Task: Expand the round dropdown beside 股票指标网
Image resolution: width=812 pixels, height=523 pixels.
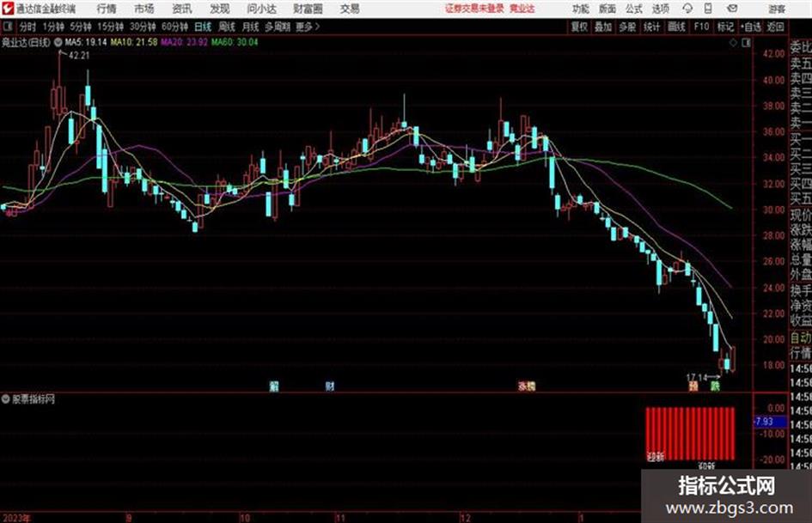Action: tap(6, 398)
